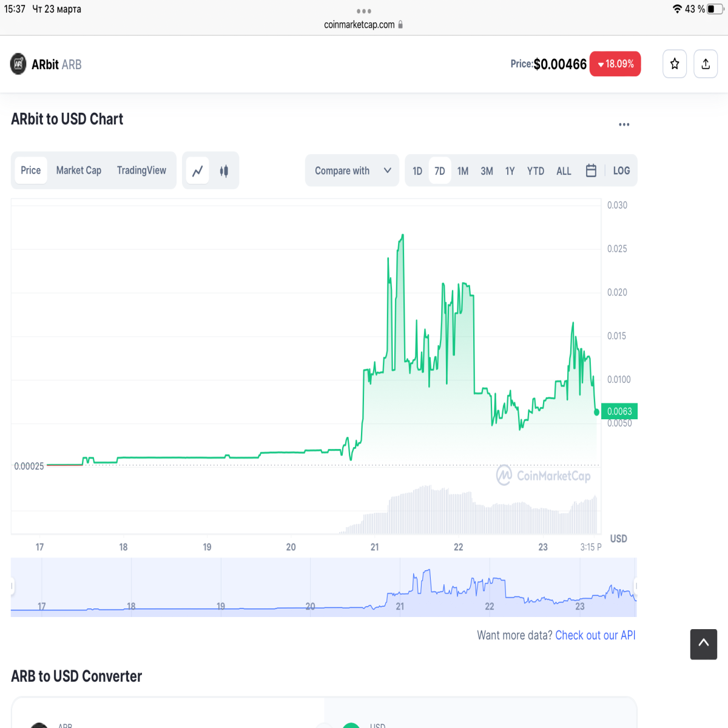Choose the ALL time range
Image resolution: width=728 pixels, height=728 pixels.
click(564, 171)
